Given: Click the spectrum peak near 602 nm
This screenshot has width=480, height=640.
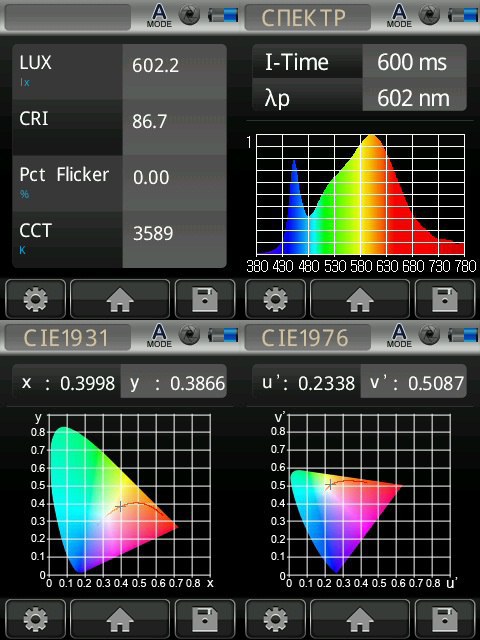Looking at the screenshot, I should pyautogui.click(x=372, y=138).
